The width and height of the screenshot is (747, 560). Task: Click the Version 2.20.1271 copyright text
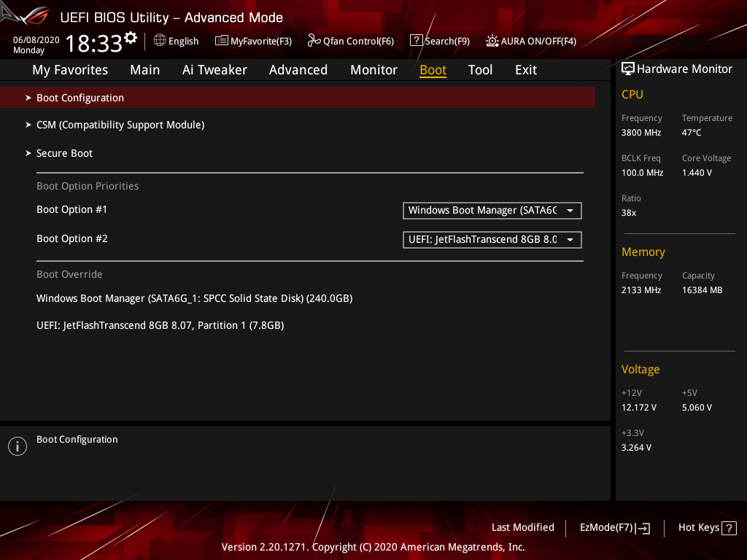coord(373,547)
